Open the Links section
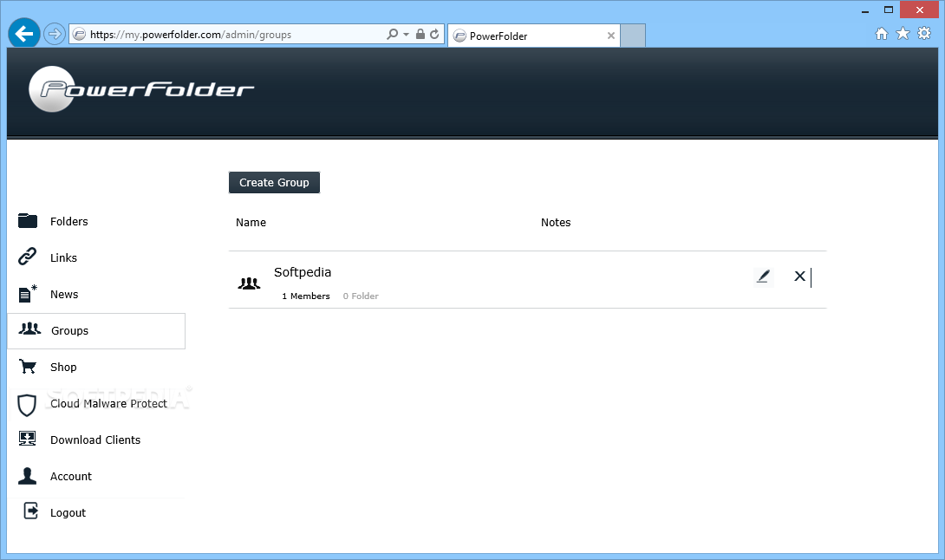 point(63,258)
